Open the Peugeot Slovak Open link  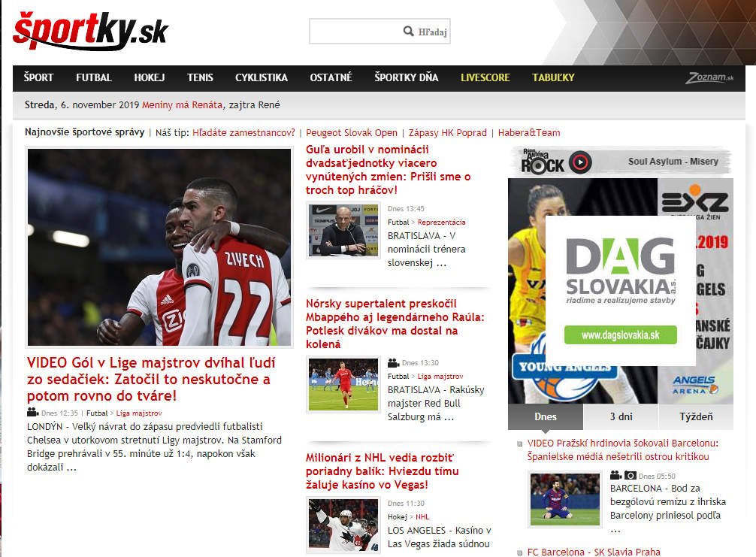pyautogui.click(x=352, y=133)
